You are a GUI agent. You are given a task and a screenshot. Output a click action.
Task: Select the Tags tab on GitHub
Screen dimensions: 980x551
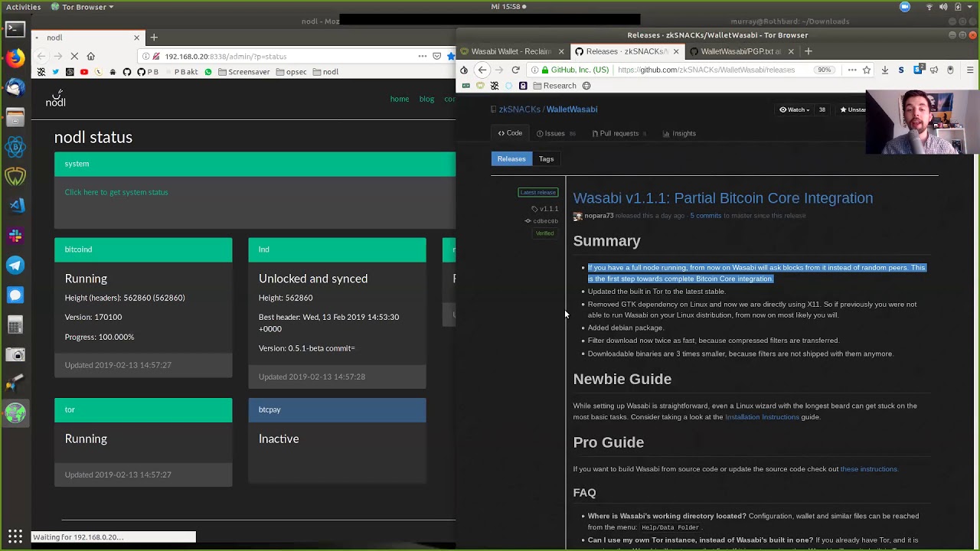546,158
